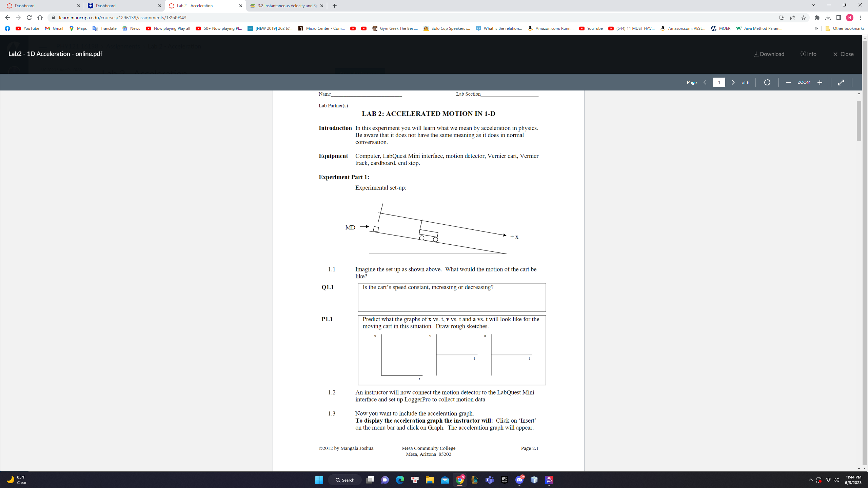Click the PDF viewer vertical scrollbar

[859, 121]
